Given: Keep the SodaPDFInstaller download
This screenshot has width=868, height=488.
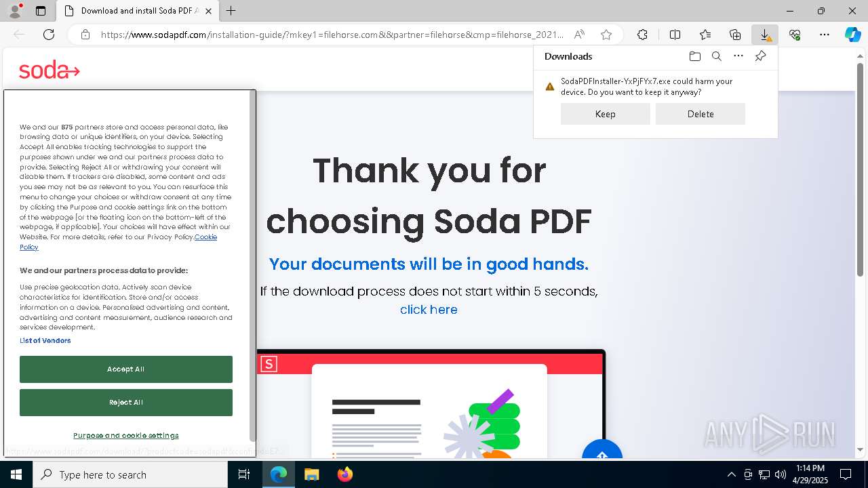Looking at the screenshot, I should coord(606,114).
